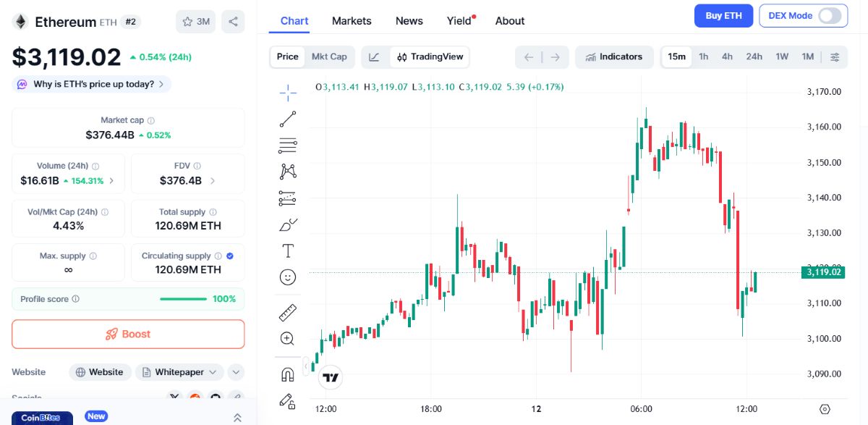Open the Yield tab
This screenshot has width=868, height=425.
pyautogui.click(x=458, y=21)
